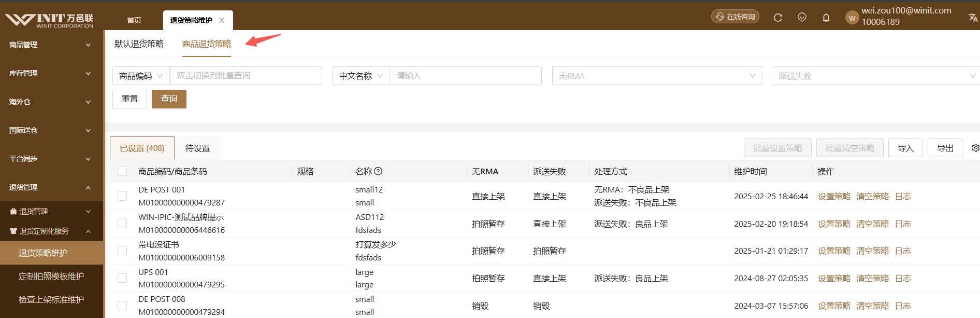Screen dimensions: 980x318
Task: Click the refresh icon in header
Action: [777, 18]
